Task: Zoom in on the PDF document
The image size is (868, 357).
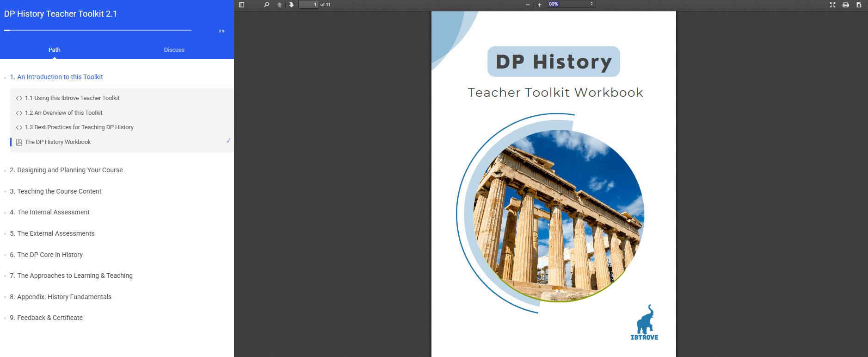Action: coord(539,5)
